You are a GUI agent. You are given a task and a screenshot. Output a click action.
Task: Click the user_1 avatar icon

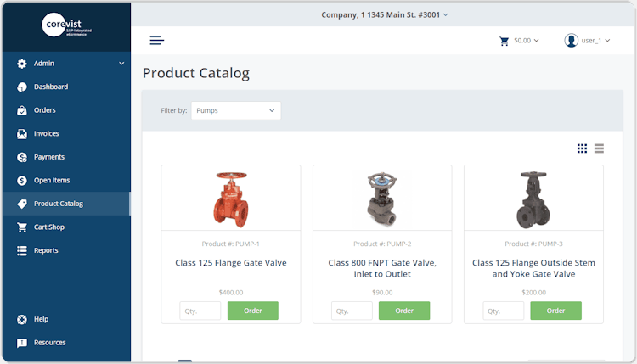(x=572, y=40)
